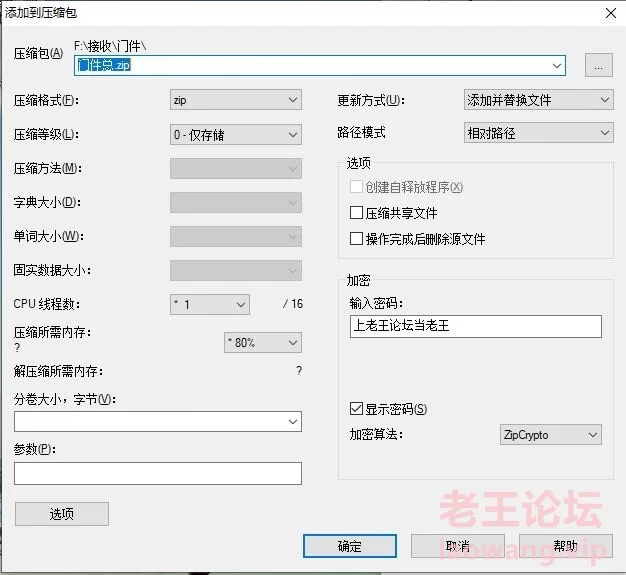Open the 路径模式 相对路径 dropdown
This screenshot has height=575, width=626.
tap(539, 133)
